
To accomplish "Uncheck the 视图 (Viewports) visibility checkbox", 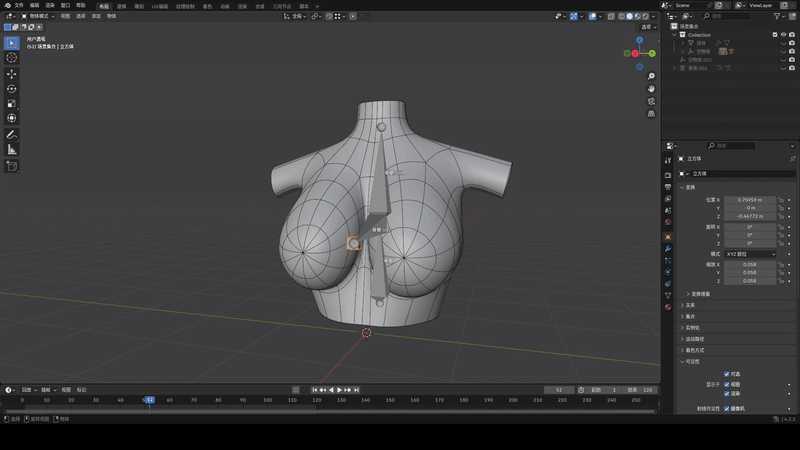I will pos(726,383).
